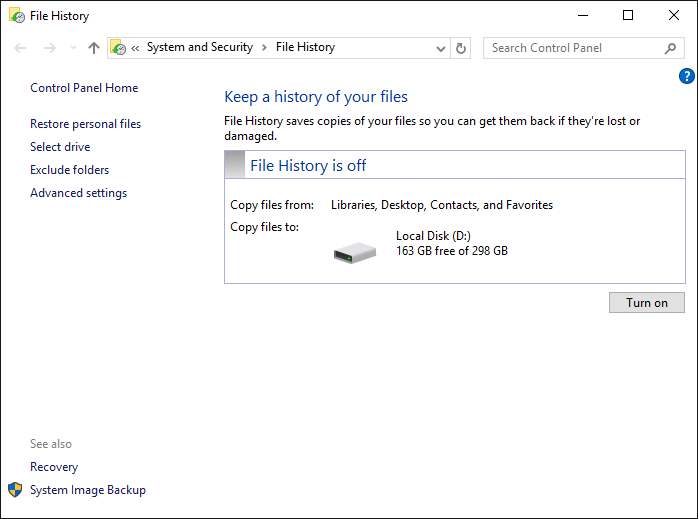Expand the address bar history dropdown
This screenshot has width=698, height=519.
441,49
